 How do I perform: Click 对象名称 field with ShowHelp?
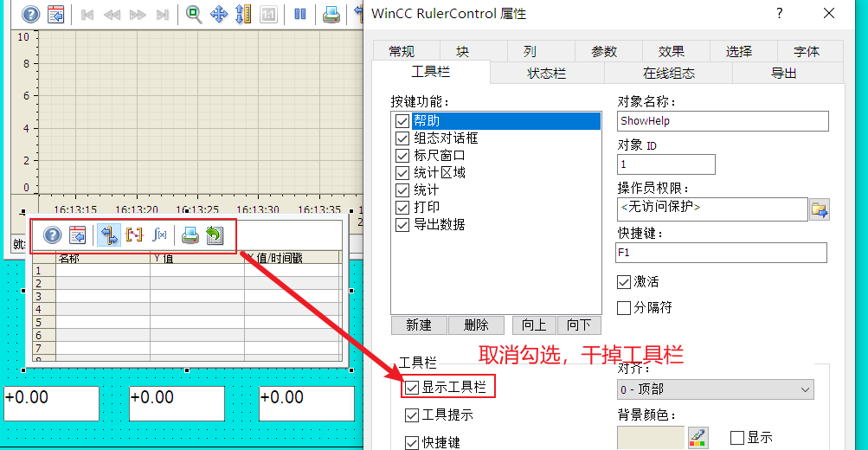(x=723, y=121)
